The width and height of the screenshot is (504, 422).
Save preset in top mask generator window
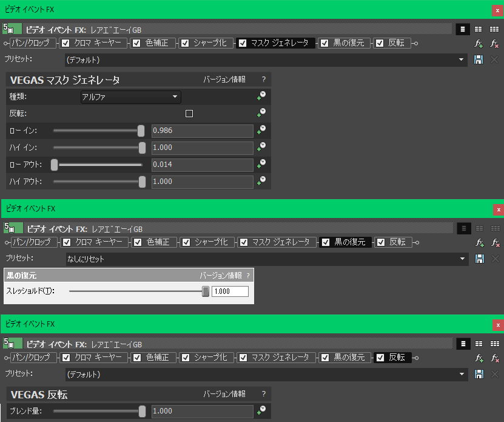click(x=479, y=60)
